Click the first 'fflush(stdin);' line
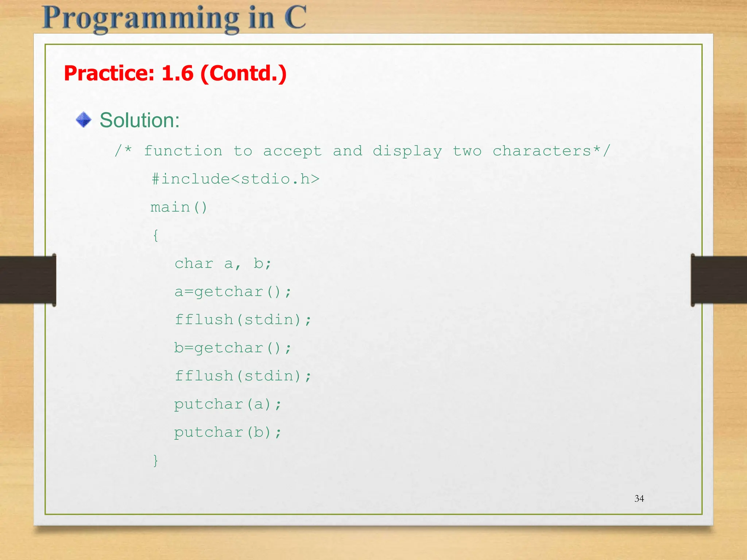 tap(243, 320)
